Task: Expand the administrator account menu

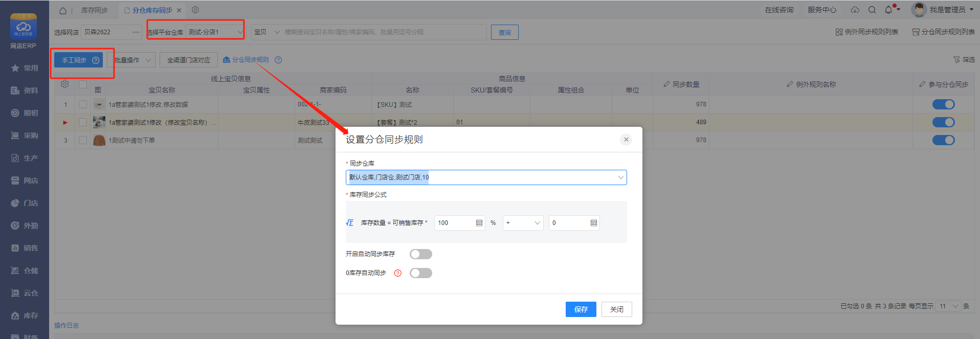Action: [x=971, y=10]
